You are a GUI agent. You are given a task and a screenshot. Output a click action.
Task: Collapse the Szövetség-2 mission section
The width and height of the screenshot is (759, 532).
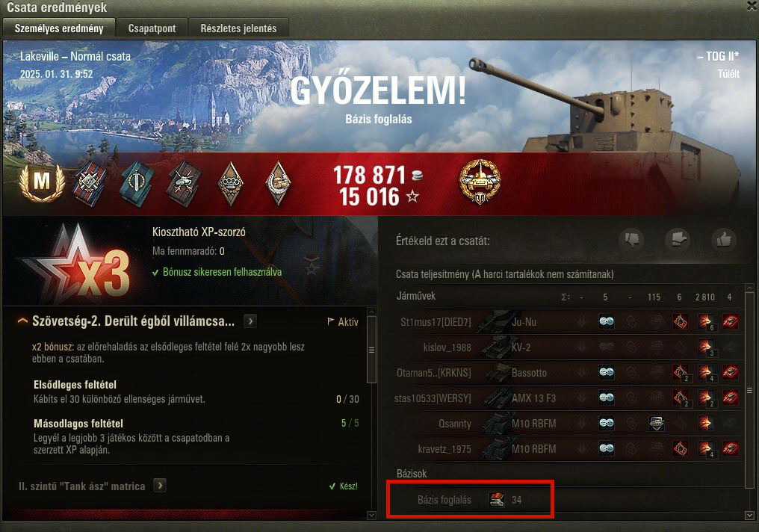(x=22, y=321)
